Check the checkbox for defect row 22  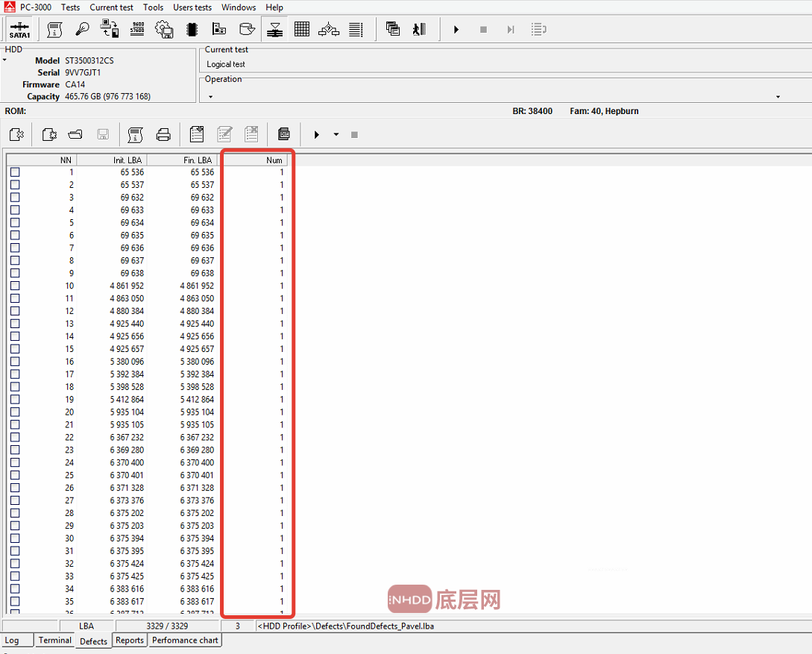tap(15, 437)
